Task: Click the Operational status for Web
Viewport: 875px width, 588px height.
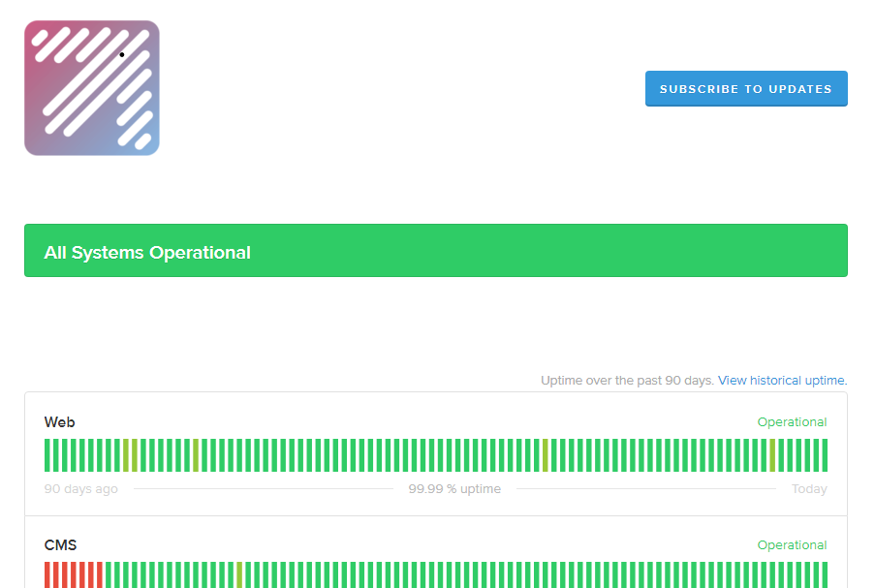Action: coord(792,422)
